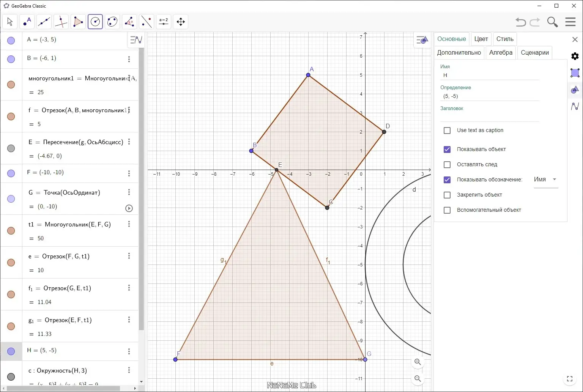Select the Point tool
Screen dimensions: 583x392
pos(27,22)
